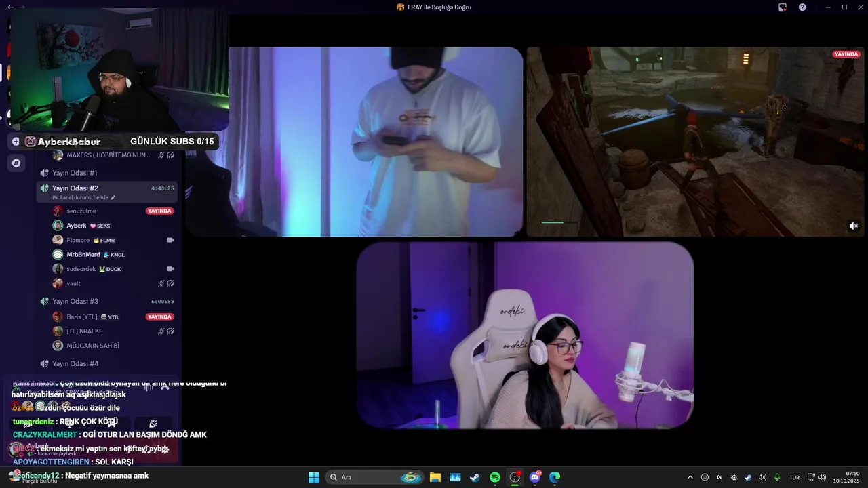
Task: Go back using the top-left arrow
Action: [10, 7]
